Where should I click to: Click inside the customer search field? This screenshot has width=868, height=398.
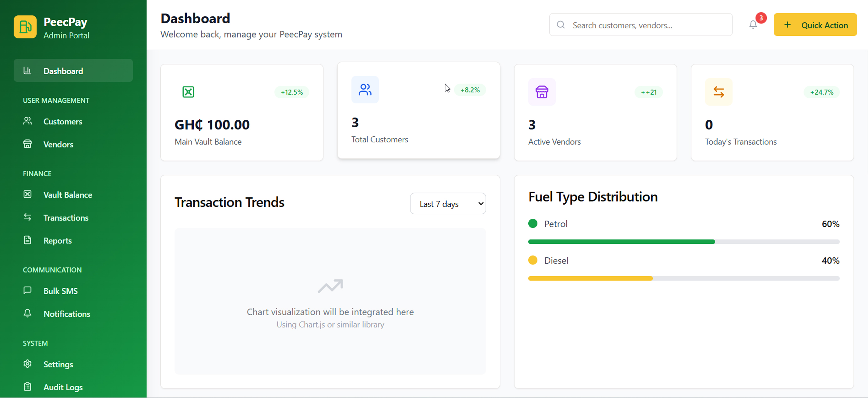(x=640, y=25)
